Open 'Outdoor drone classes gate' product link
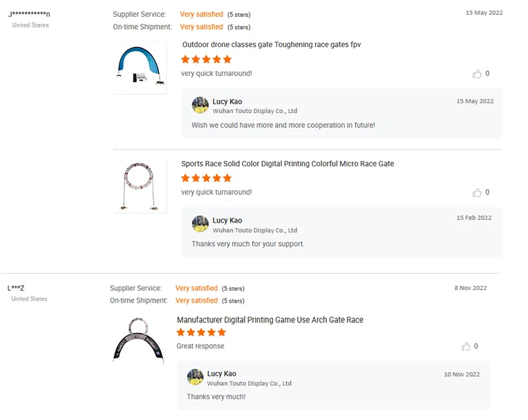 [x=271, y=45]
